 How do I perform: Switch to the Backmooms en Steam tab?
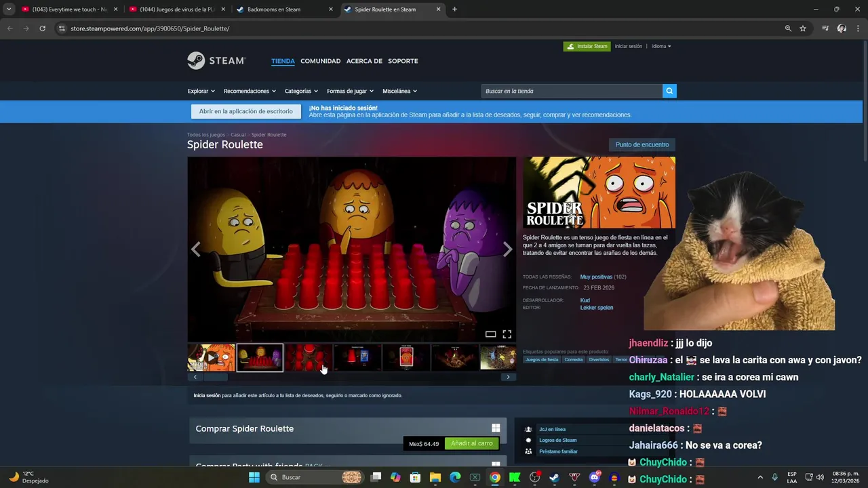coord(285,9)
